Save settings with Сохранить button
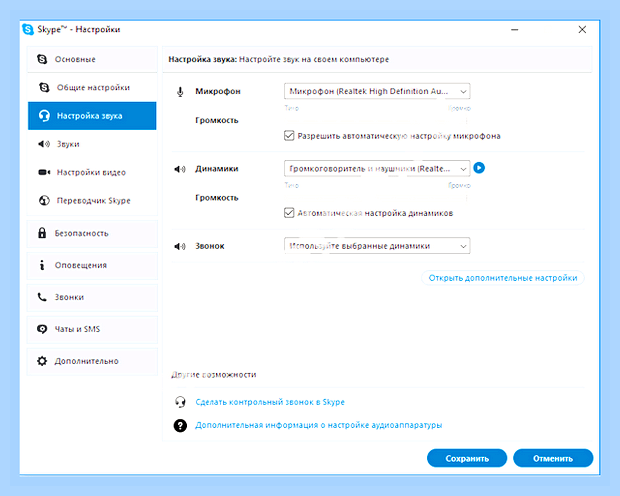The width and height of the screenshot is (620, 496). coord(467,458)
